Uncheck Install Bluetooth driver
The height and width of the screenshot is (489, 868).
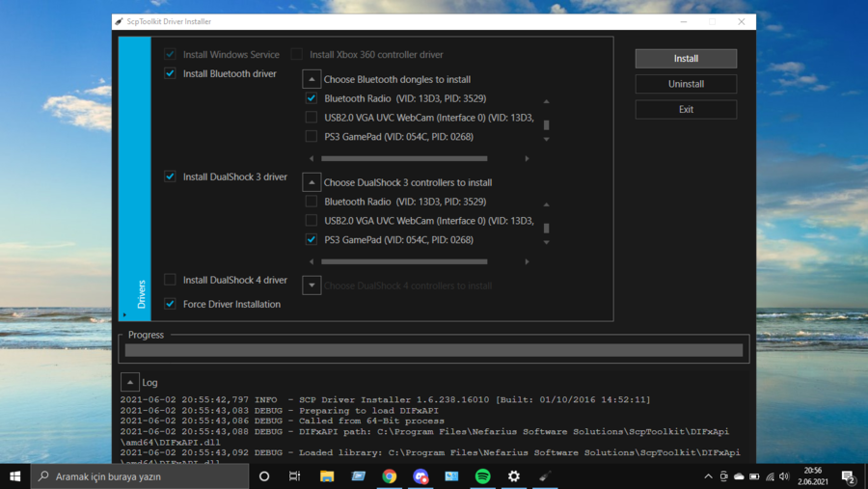tap(171, 73)
